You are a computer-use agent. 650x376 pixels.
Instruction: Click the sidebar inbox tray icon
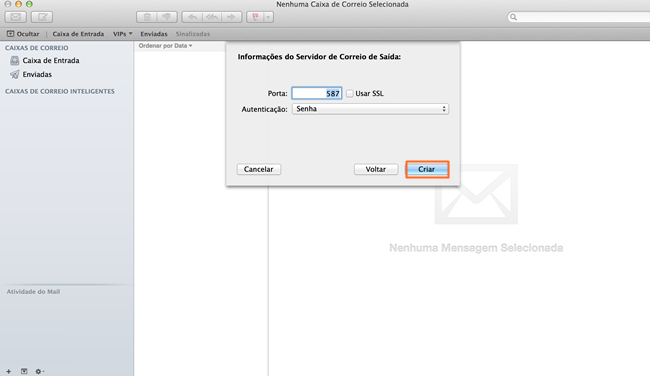[x=15, y=61]
